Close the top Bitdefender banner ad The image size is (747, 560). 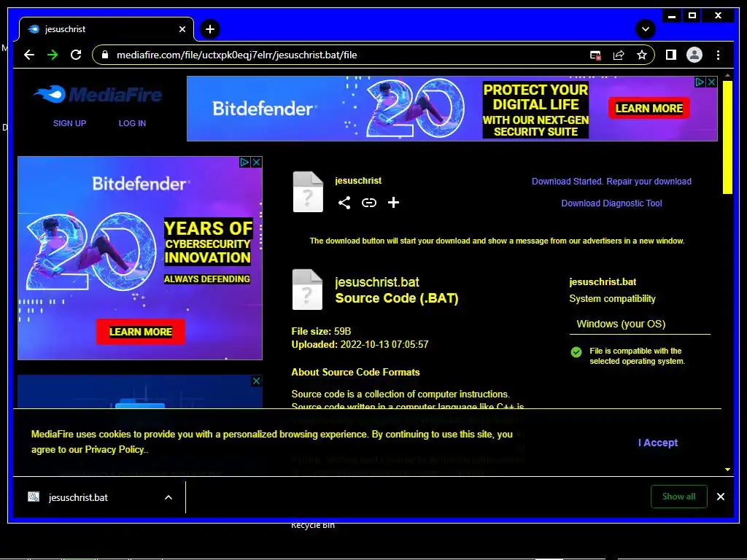click(711, 82)
